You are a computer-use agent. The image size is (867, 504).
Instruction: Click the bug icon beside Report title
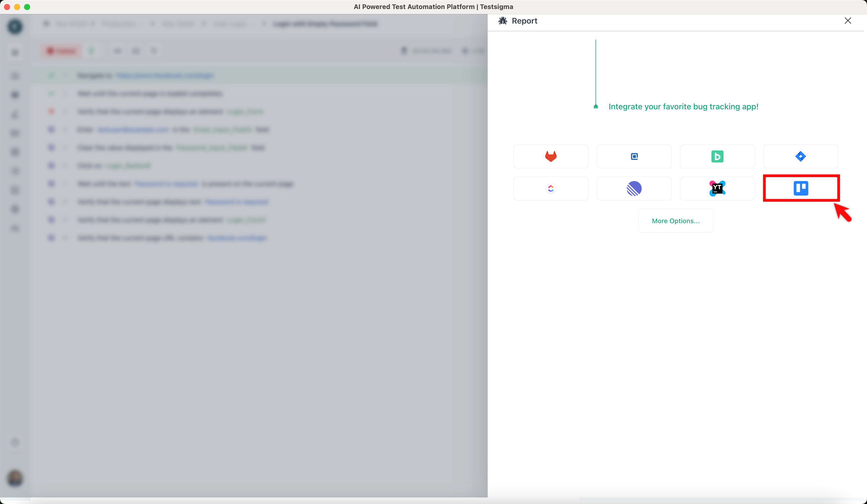503,21
